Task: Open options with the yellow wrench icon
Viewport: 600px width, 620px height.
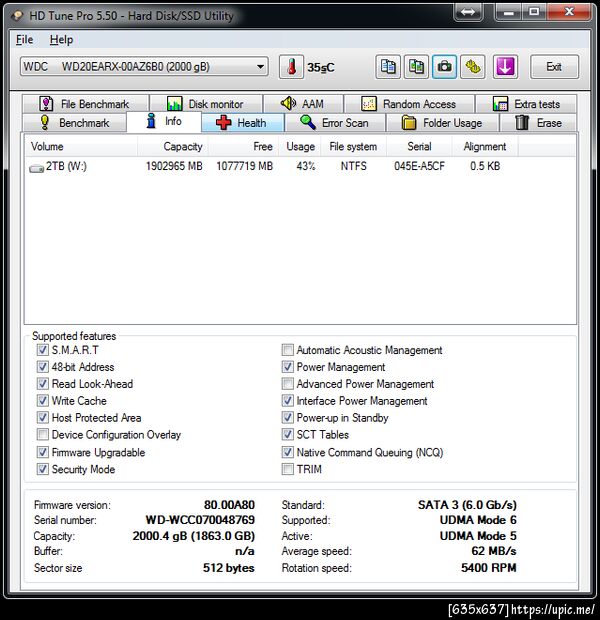Action: [473, 67]
